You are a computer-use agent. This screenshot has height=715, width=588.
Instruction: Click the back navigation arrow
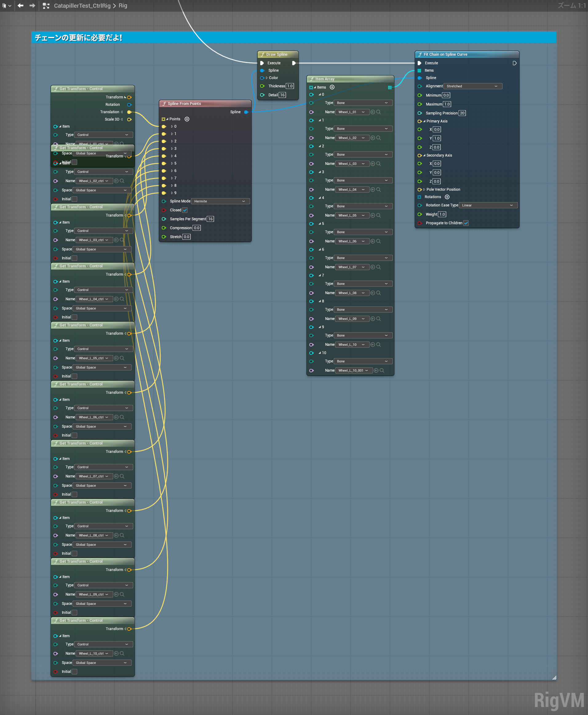20,6
